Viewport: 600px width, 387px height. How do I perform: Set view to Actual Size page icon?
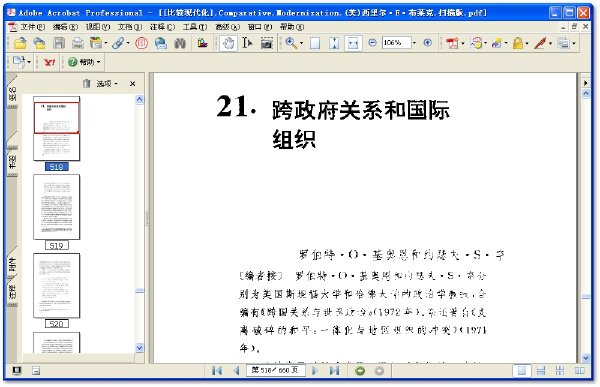tap(315, 43)
